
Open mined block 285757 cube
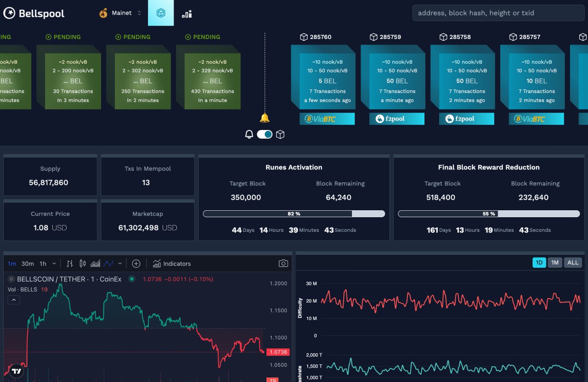532,77
